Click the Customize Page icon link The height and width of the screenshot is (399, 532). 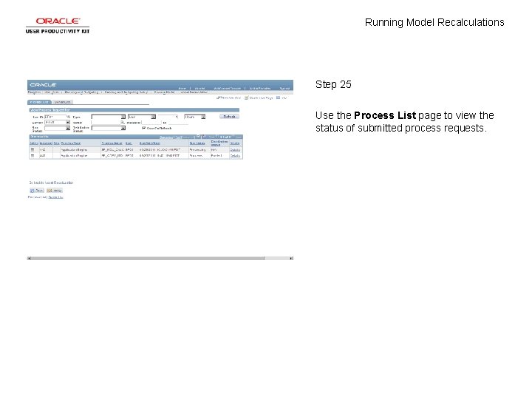pyautogui.click(x=259, y=98)
